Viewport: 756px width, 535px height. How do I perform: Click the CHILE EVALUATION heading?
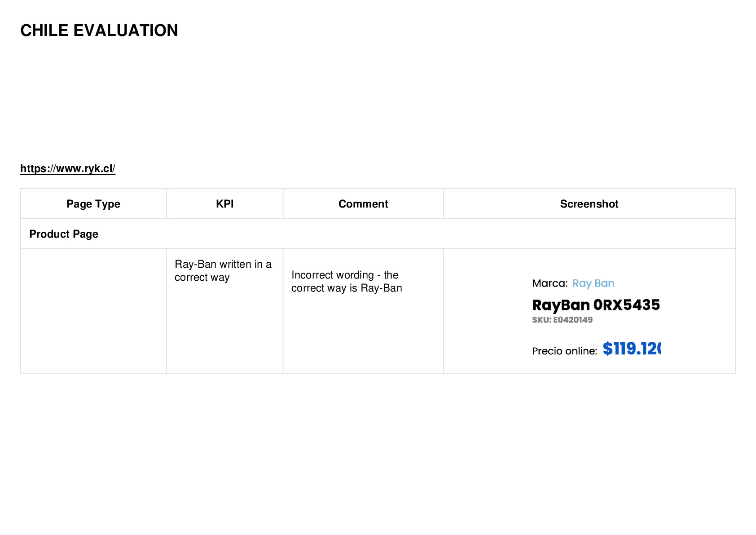(x=99, y=31)
